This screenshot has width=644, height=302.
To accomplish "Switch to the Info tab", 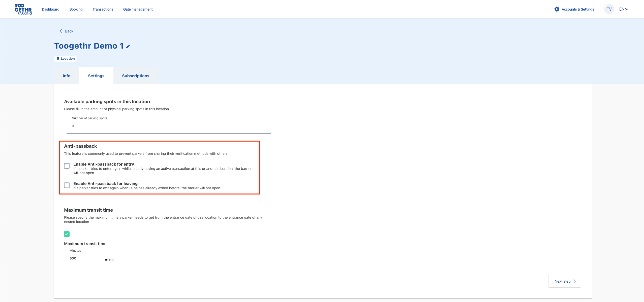I will [x=67, y=76].
